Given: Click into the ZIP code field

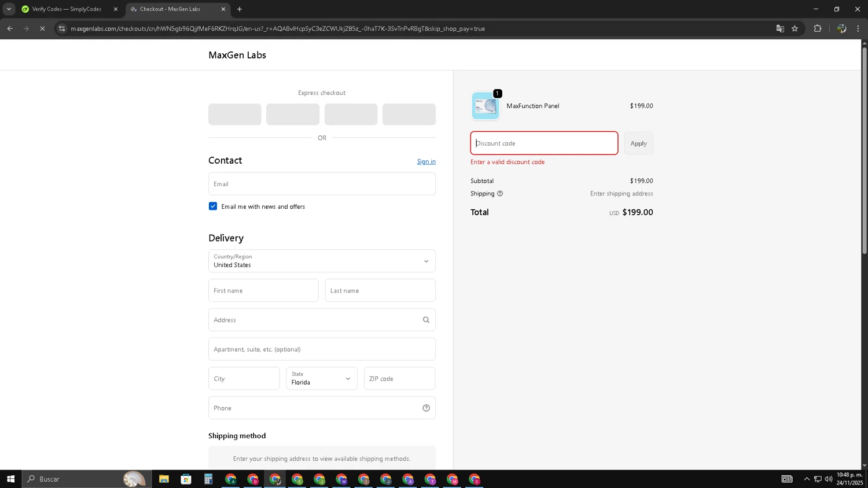Looking at the screenshot, I should 399,379.
